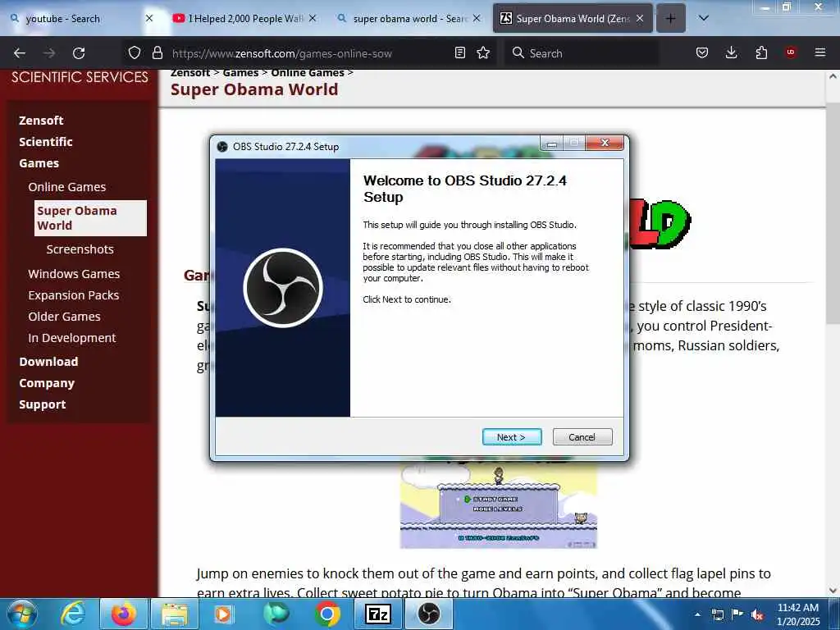Screen dimensions: 840x630
Task: Click the Super Obama World game thumbnail
Action: [498, 504]
